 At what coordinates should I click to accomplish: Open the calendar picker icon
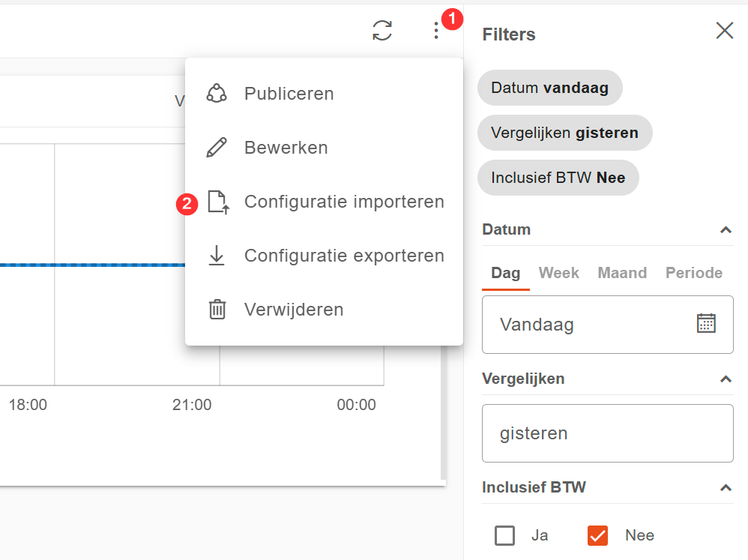click(x=706, y=324)
